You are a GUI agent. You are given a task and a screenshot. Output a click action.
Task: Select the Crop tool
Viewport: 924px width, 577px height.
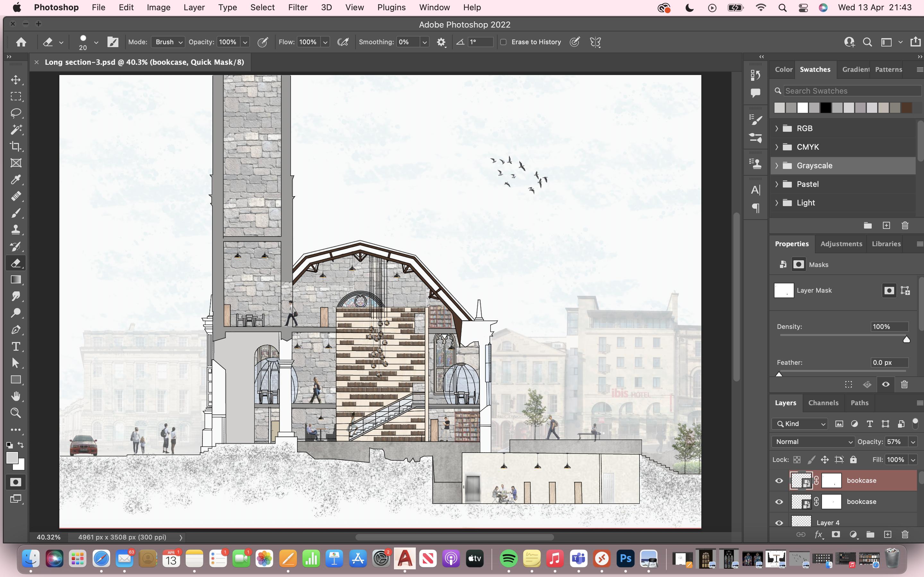tap(16, 146)
